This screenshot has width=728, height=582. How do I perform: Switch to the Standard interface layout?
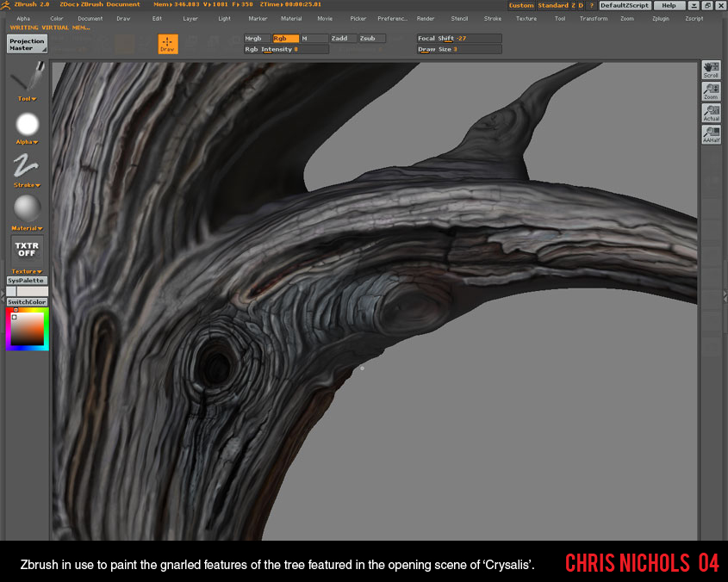click(x=553, y=5)
